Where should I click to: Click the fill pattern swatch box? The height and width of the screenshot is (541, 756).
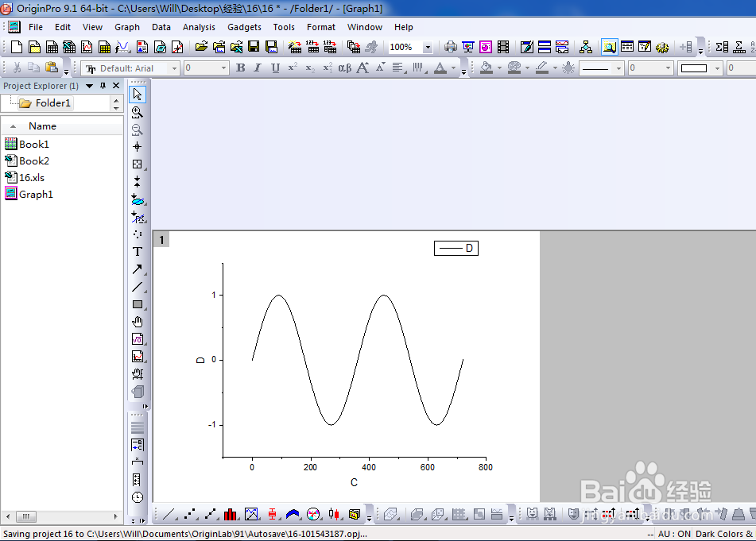point(694,68)
